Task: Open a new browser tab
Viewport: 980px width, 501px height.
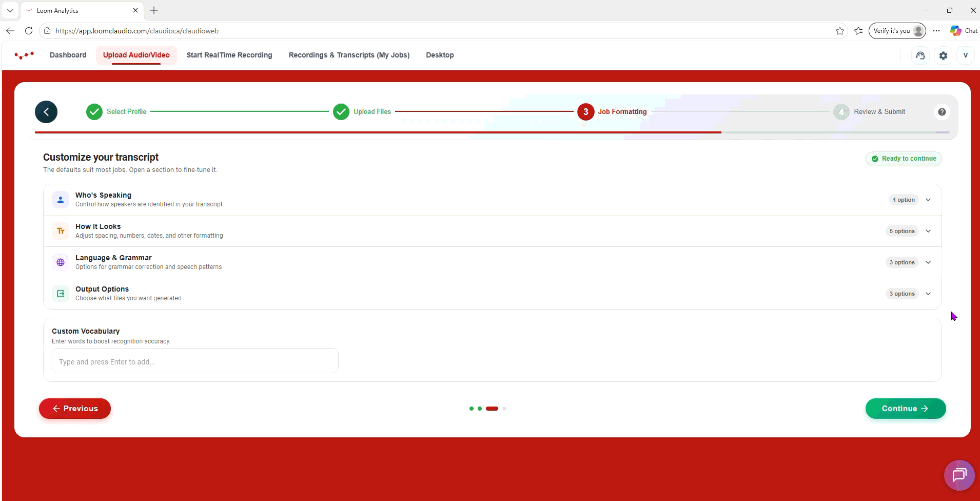Action: (154, 10)
